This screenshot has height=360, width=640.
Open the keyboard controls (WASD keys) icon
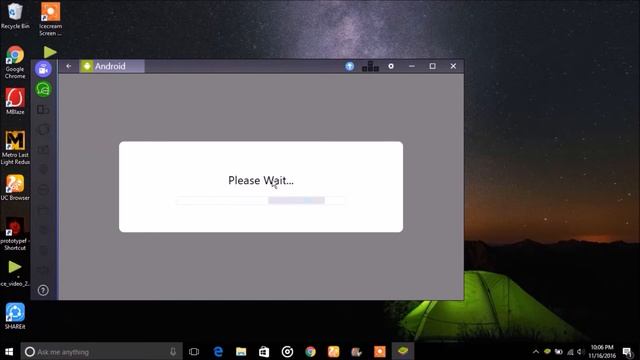tap(370, 66)
